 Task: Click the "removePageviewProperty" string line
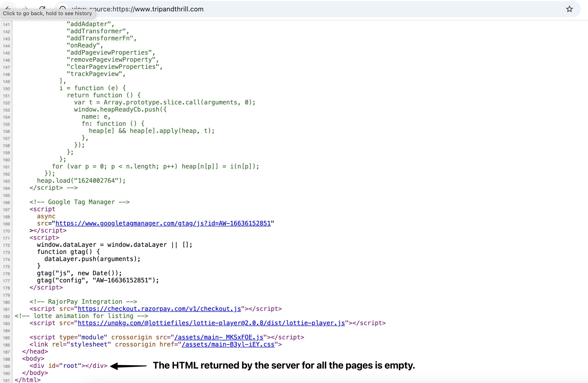click(113, 60)
